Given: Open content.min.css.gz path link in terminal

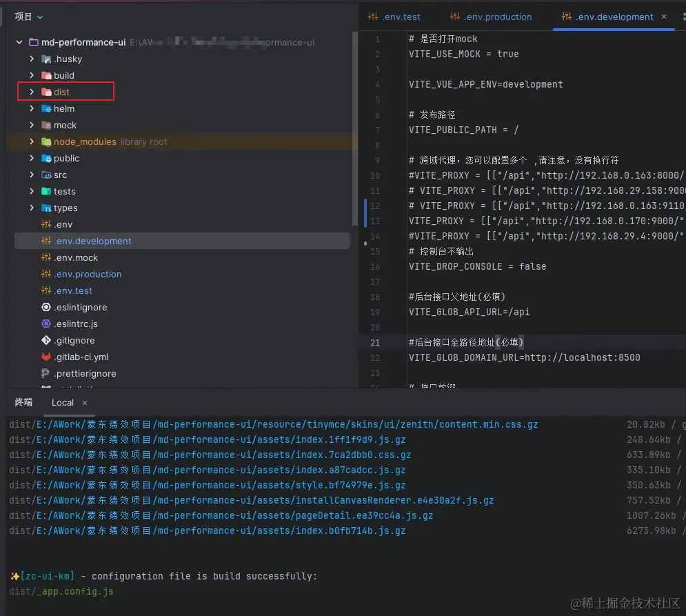Looking at the screenshot, I should [x=287, y=425].
